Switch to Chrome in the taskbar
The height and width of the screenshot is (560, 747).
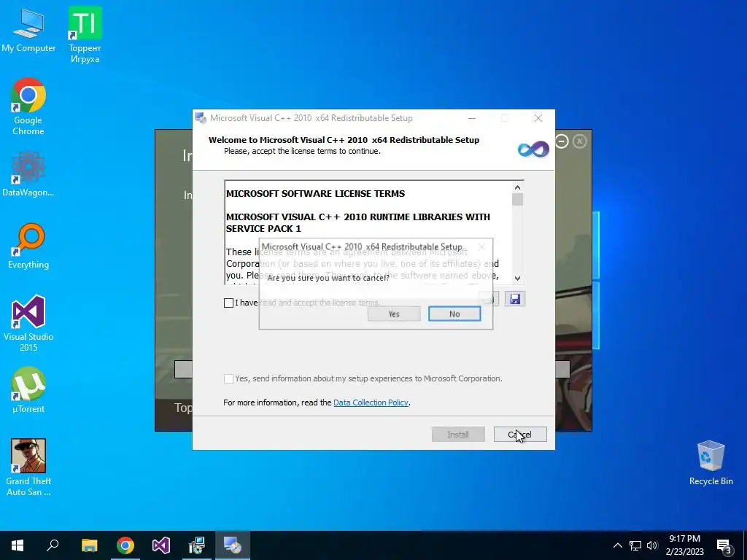(125, 545)
